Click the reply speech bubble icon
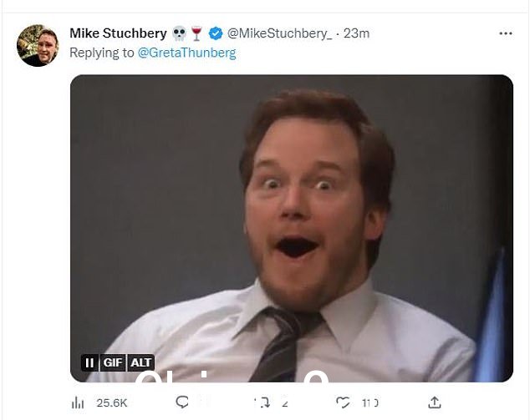 [x=182, y=402]
